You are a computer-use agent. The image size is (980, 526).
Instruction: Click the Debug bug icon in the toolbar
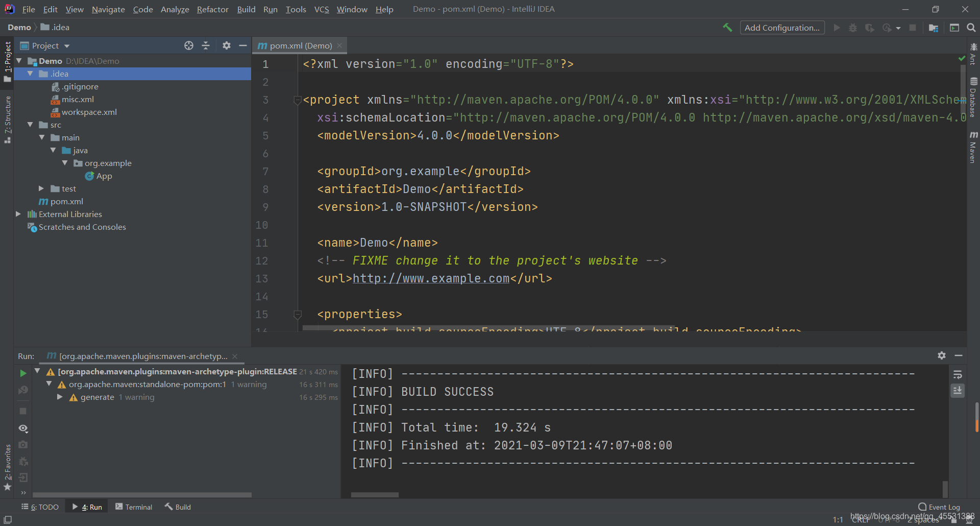click(x=853, y=28)
